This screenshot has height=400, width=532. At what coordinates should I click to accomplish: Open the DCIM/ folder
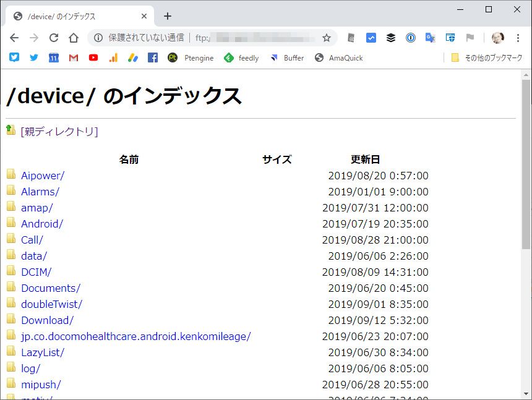pyautogui.click(x=36, y=272)
